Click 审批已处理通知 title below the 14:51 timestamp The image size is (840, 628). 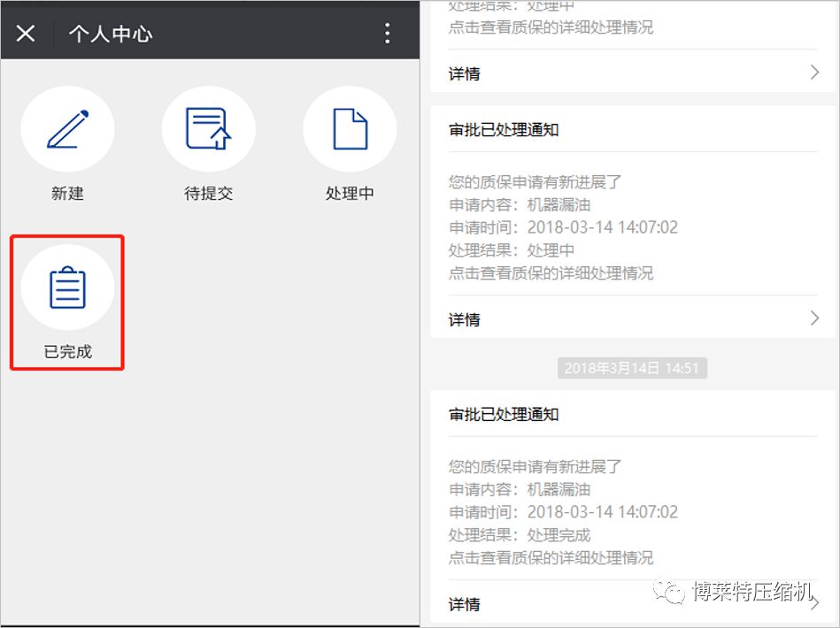504,414
